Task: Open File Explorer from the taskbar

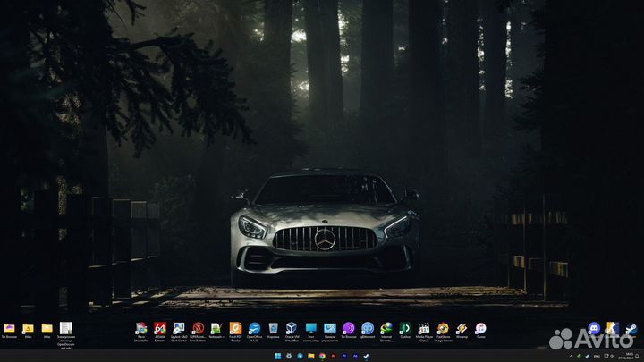Action: tap(309, 356)
